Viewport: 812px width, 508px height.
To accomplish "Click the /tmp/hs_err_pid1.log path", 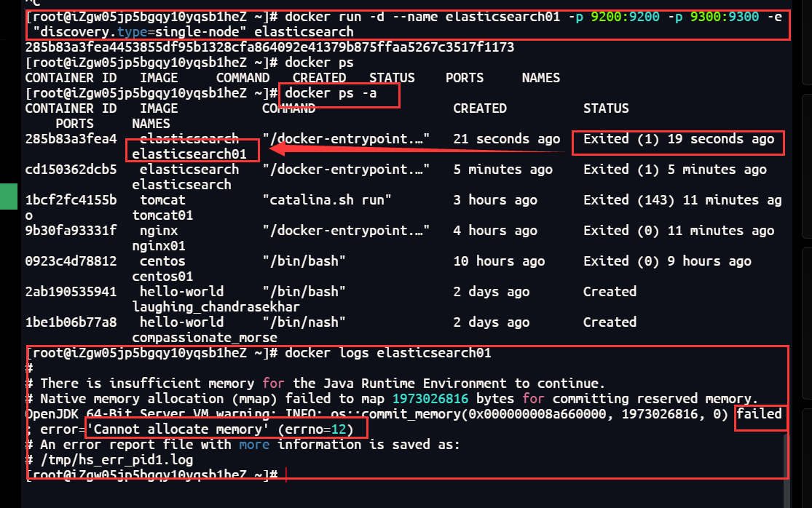I will tap(117, 460).
